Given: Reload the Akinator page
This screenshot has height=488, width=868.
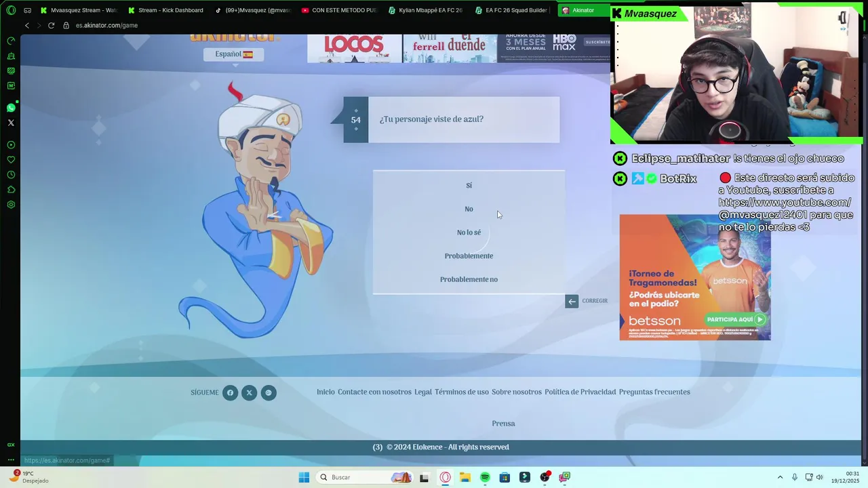Looking at the screenshot, I should click(51, 25).
